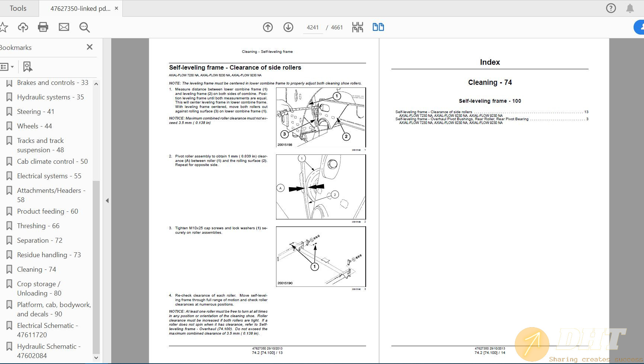
Task: Open the Find text search tool
Action: pyautogui.click(x=84, y=27)
